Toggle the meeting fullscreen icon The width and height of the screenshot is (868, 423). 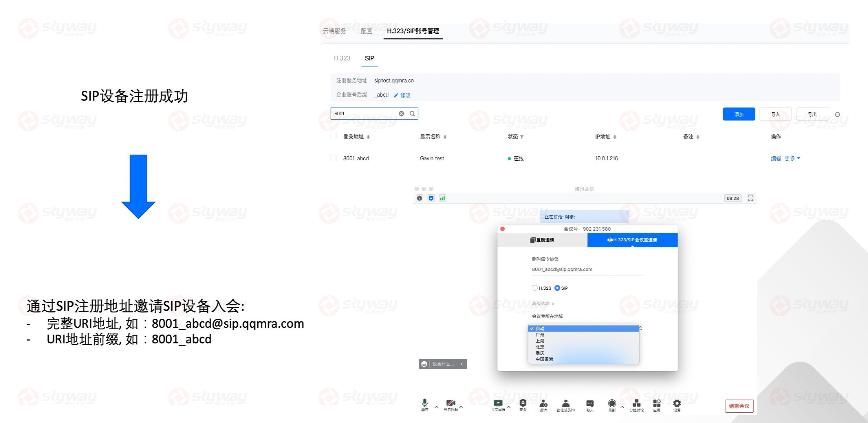750,198
